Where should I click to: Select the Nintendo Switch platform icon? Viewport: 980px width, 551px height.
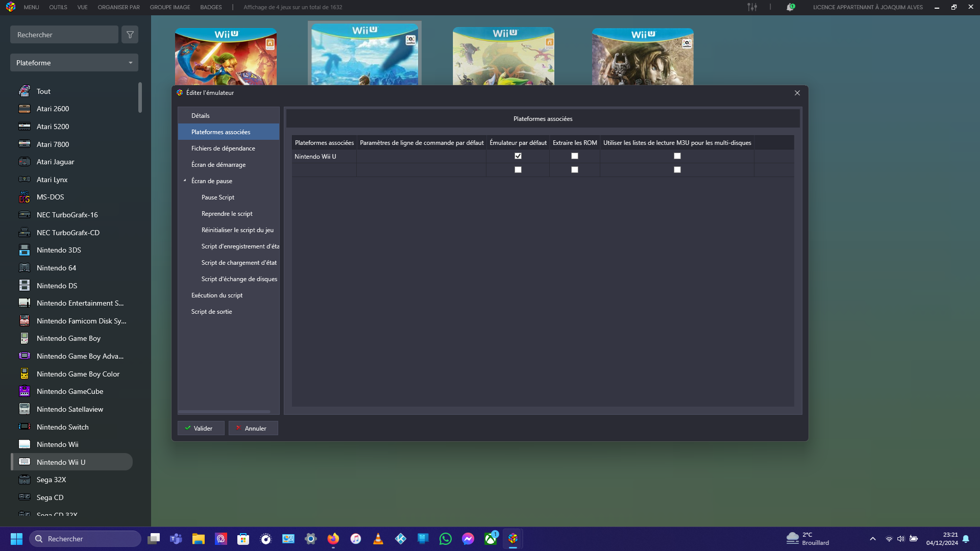tap(24, 427)
